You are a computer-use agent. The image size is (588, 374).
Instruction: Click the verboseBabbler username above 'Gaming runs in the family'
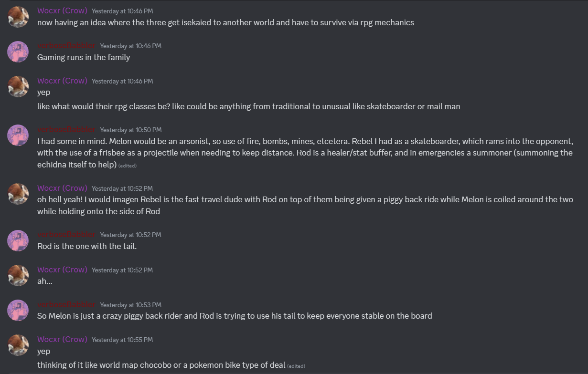point(66,45)
